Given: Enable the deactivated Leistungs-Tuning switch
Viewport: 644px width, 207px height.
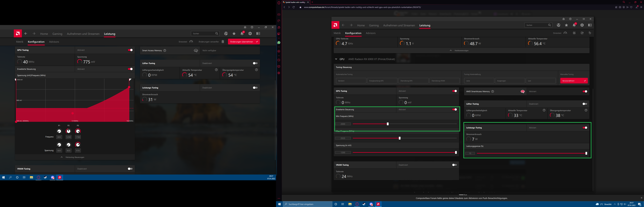Looking at the screenshot, I should point(255,88).
